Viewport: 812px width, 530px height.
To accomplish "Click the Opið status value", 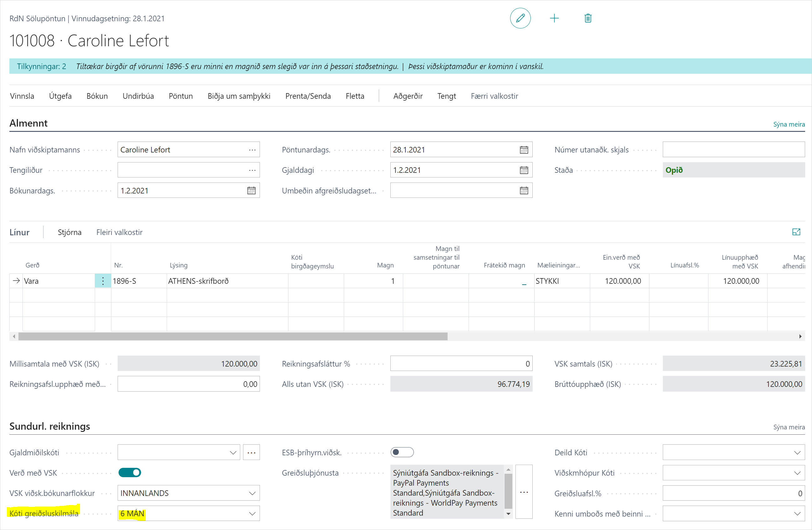I will pos(674,170).
